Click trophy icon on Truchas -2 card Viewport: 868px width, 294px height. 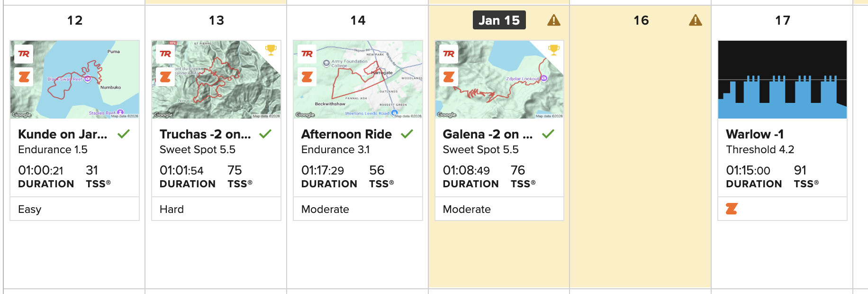click(x=271, y=49)
